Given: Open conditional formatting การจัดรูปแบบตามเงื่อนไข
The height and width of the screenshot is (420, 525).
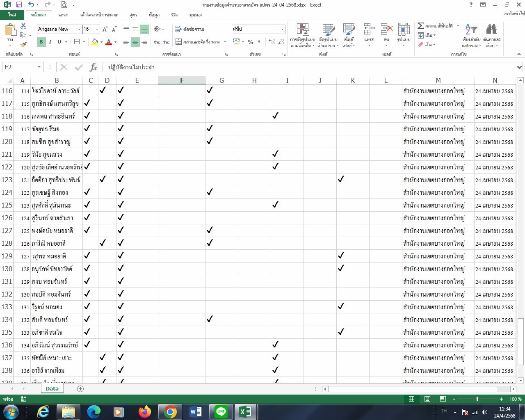Looking at the screenshot, I should click(x=303, y=36).
